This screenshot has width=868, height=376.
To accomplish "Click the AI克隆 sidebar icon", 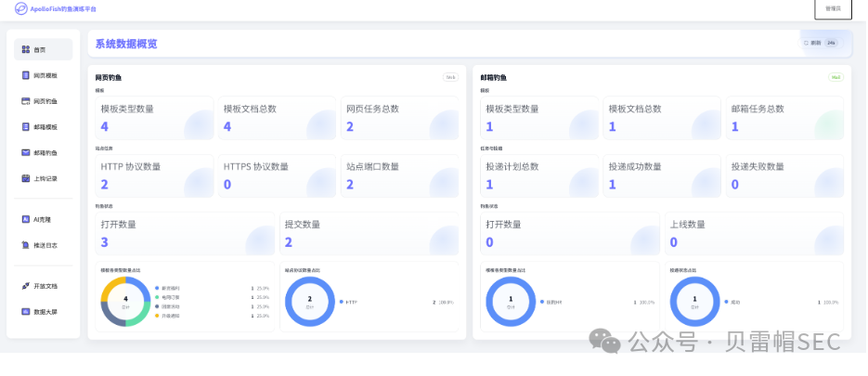I will 25,219.
